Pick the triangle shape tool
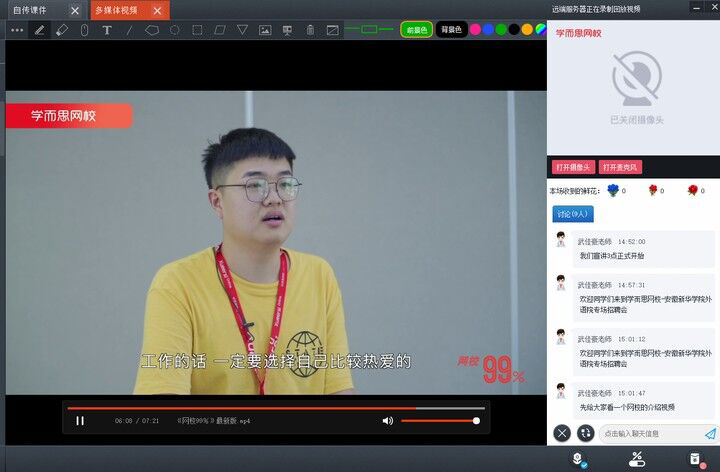The height and width of the screenshot is (472, 720). [242, 30]
